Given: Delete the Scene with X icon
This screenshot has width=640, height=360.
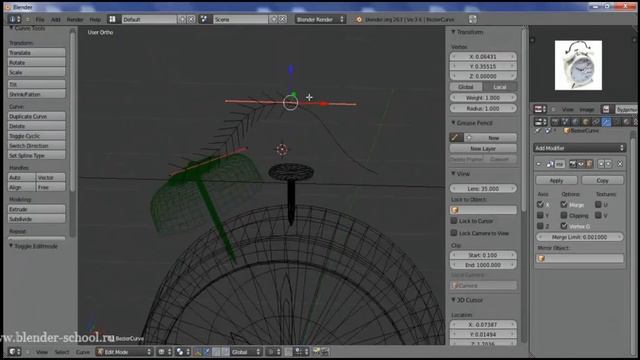Looking at the screenshot, I should point(282,19).
